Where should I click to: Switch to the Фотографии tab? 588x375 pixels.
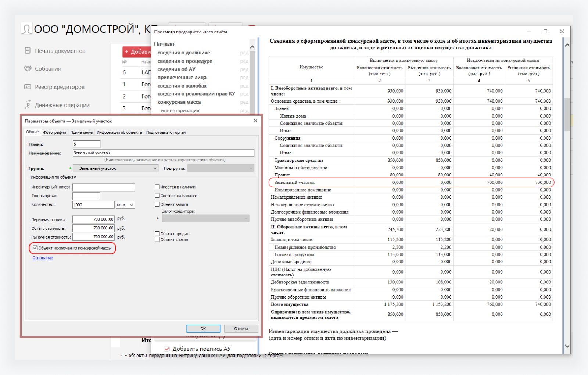point(54,132)
